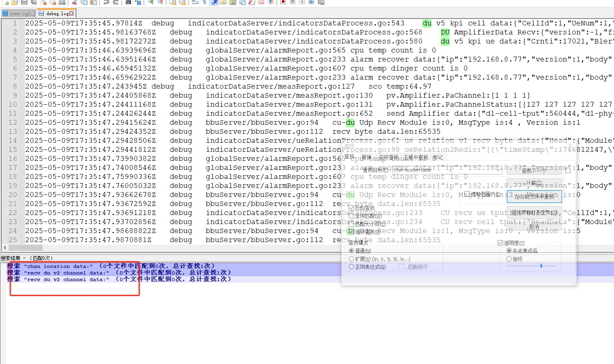Click the Print toolbar icon
The width and height of the screenshot is (614, 364).
62,2
